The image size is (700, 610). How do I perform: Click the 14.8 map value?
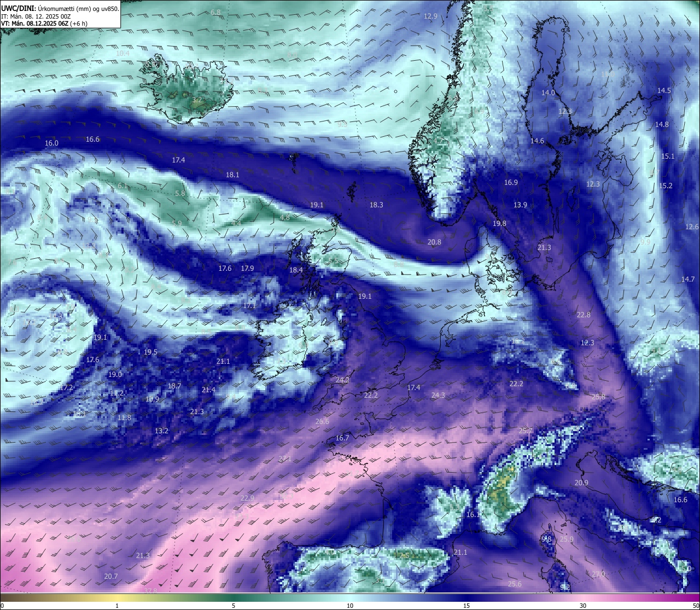point(662,124)
